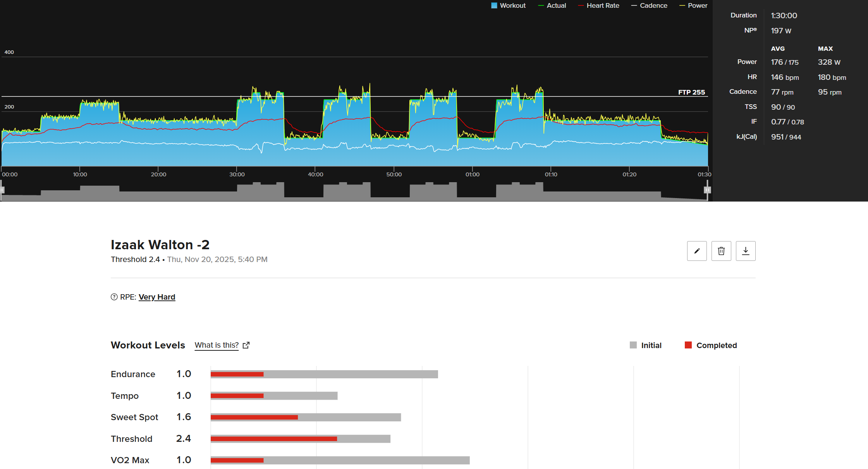
Task: Click the RPE question mark help icon
Action: [x=114, y=297]
